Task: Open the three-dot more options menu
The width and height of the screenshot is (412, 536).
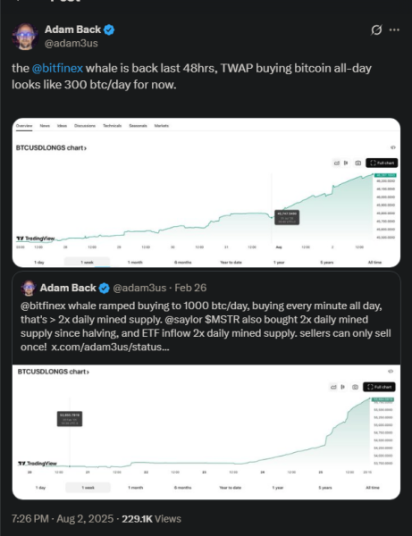Action: 394,30
